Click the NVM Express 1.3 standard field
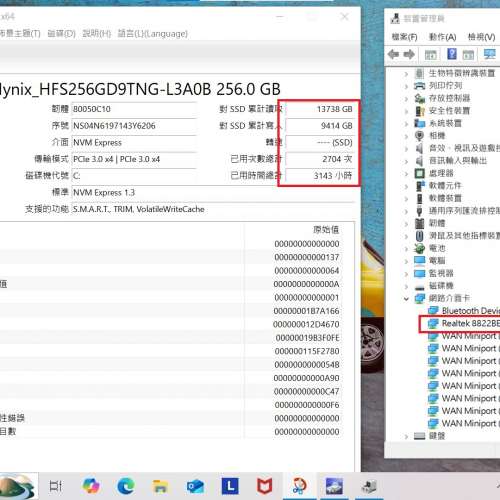This screenshot has width=500, height=500. pos(213,193)
